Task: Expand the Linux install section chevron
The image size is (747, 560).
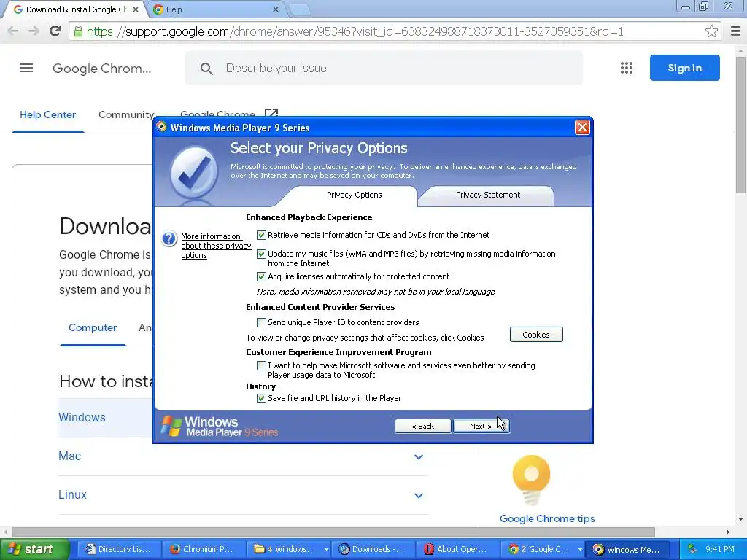Action: [x=418, y=495]
